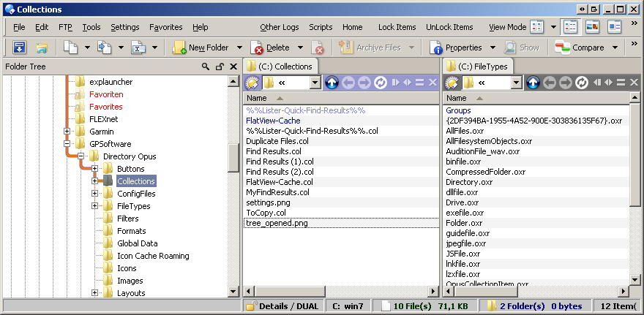Open the Delete dropdown arrow
Screen dimensions: 644x315
point(300,48)
